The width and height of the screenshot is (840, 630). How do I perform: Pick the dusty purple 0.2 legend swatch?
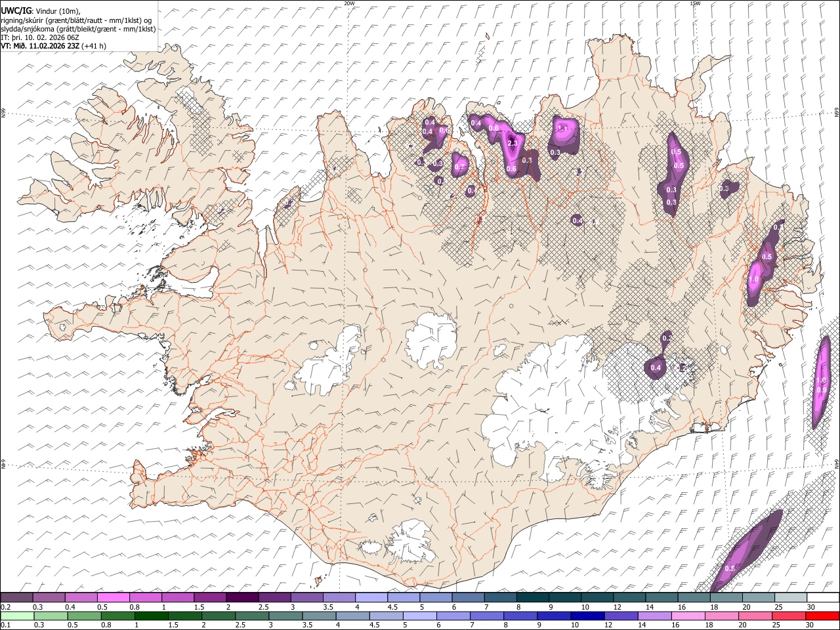[16, 598]
